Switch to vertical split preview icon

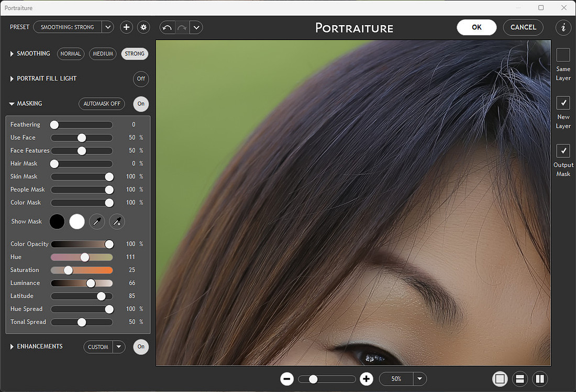tap(540, 379)
